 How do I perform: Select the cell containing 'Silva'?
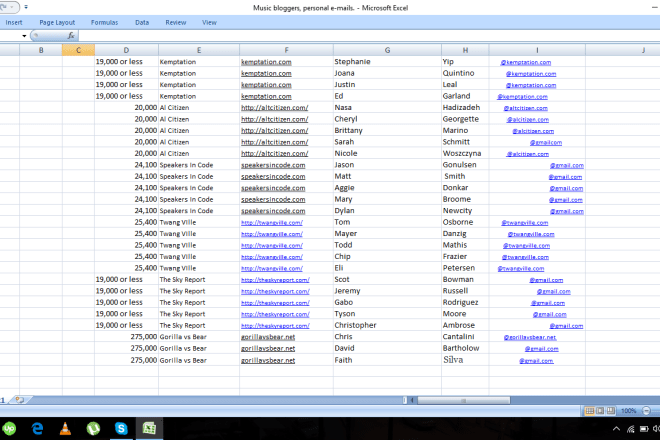point(465,360)
